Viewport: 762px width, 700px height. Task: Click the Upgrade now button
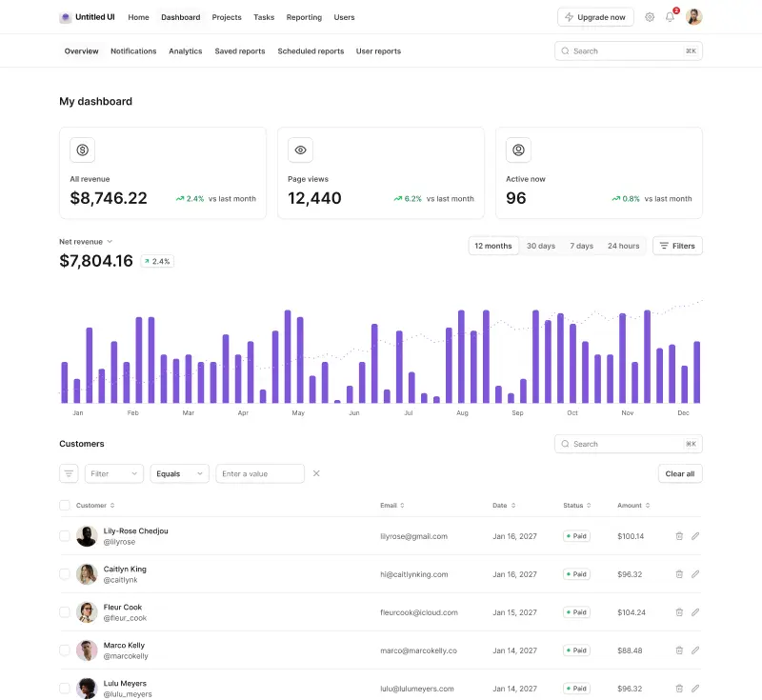pyautogui.click(x=595, y=16)
